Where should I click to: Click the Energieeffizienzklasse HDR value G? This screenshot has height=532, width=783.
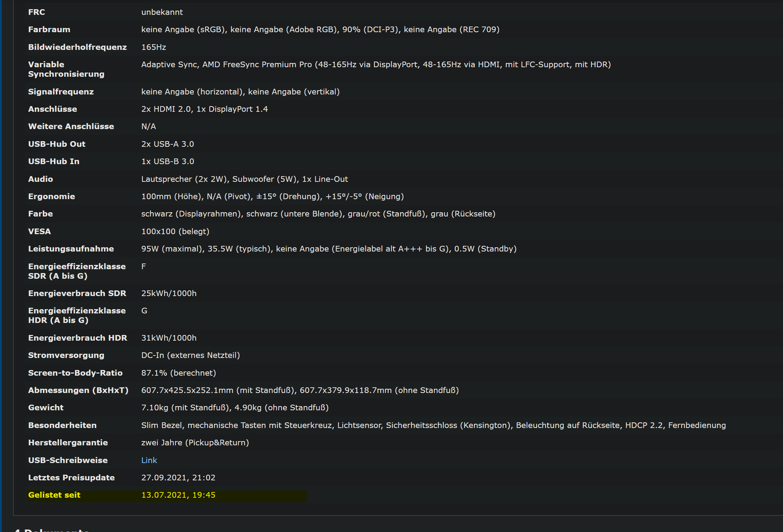(144, 311)
